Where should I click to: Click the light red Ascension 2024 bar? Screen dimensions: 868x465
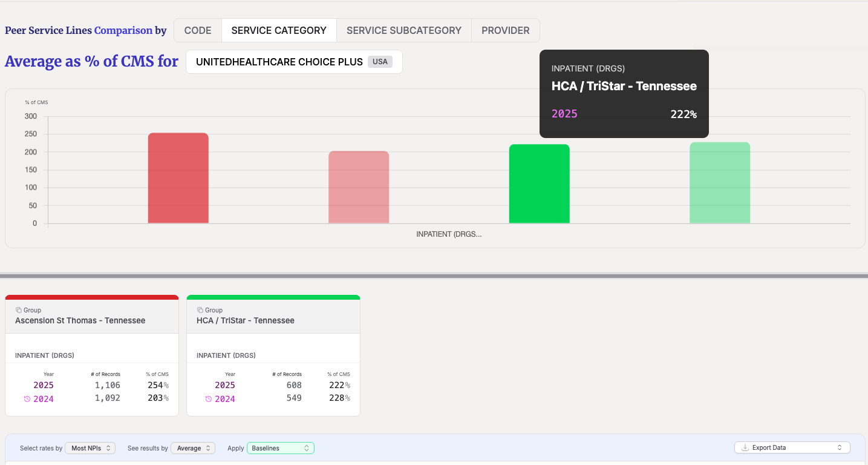pyautogui.click(x=359, y=187)
